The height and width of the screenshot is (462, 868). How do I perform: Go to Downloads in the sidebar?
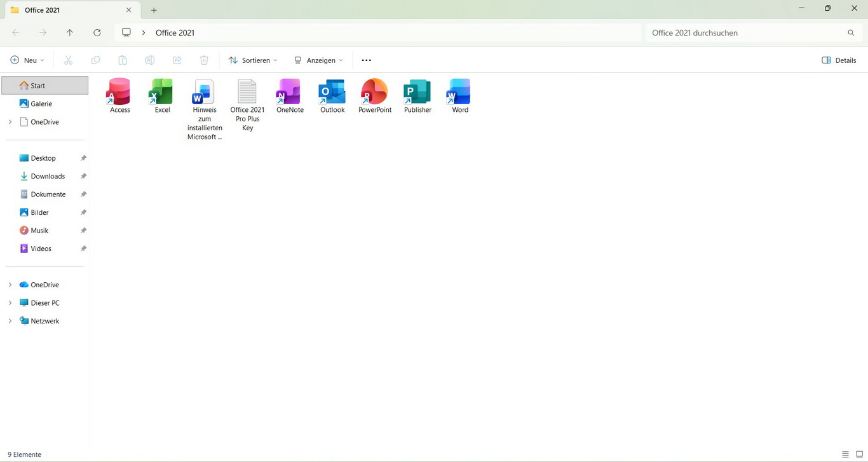[48, 176]
